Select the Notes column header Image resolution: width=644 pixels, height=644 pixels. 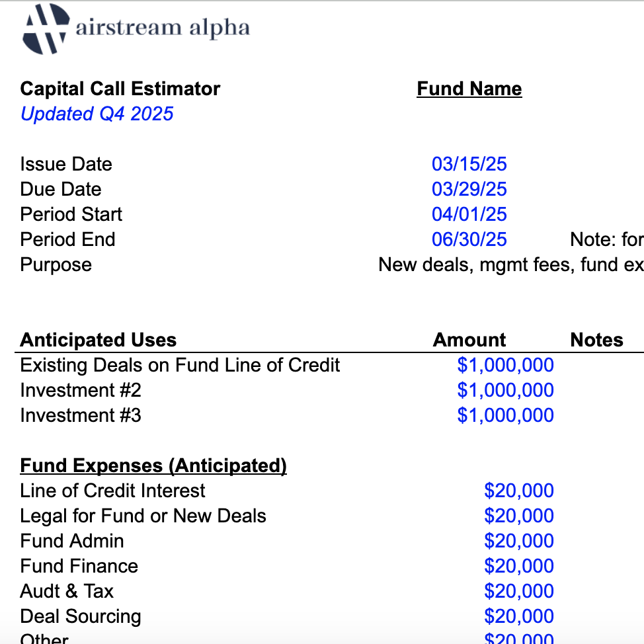tap(596, 340)
